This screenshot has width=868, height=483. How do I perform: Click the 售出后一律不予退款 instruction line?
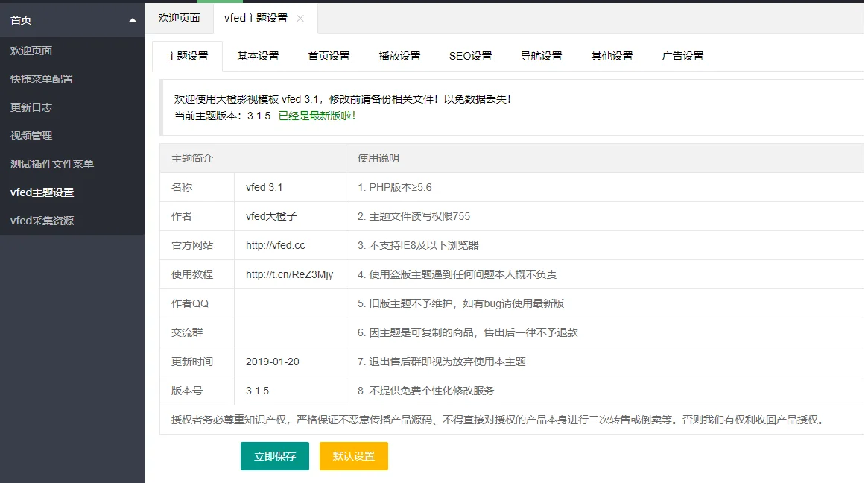pyautogui.click(x=468, y=333)
